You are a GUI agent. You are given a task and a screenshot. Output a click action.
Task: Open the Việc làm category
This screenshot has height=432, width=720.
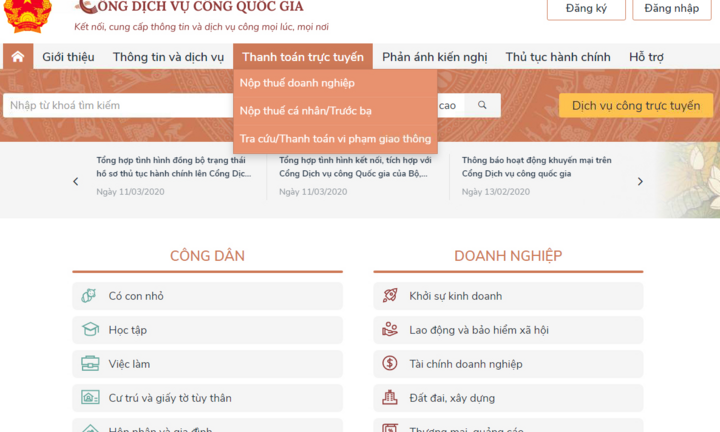(208, 364)
